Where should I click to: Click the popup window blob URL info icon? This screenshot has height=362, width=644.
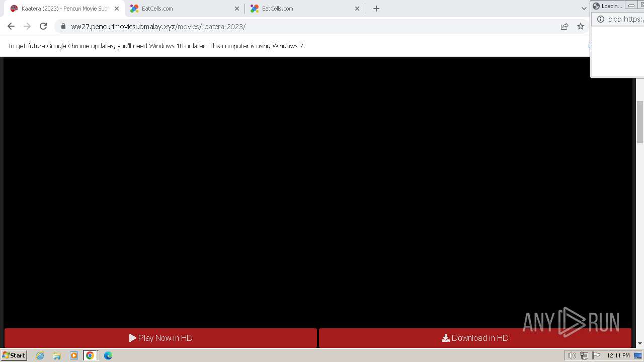click(600, 19)
